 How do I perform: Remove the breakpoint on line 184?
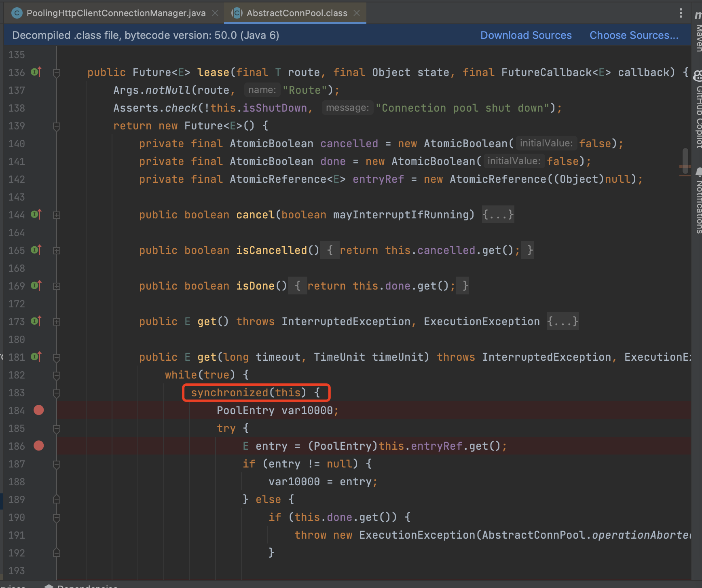[x=39, y=410]
